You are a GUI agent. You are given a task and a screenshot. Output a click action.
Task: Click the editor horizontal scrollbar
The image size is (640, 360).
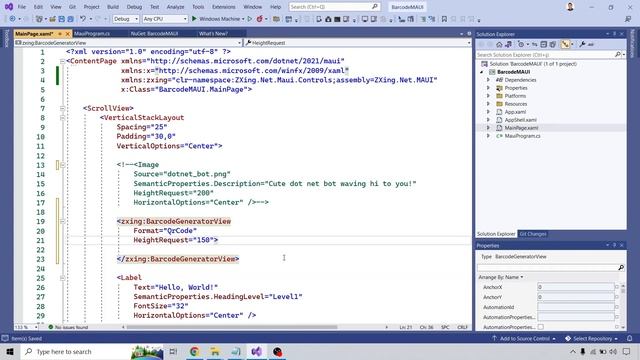click(x=232, y=327)
